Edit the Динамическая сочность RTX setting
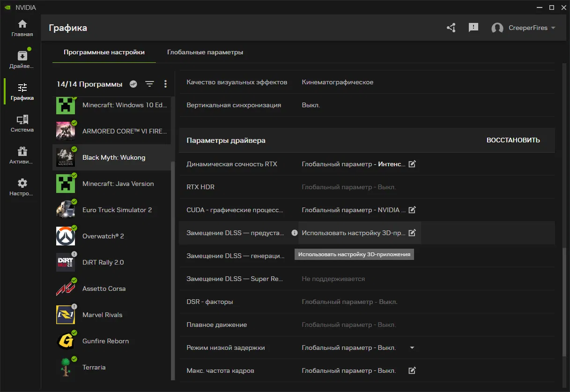Screen dimensions: 570x392 pyautogui.click(x=412, y=164)
